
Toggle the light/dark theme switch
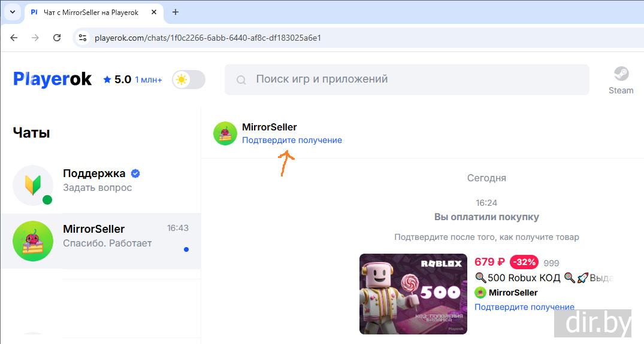[189, 80]
